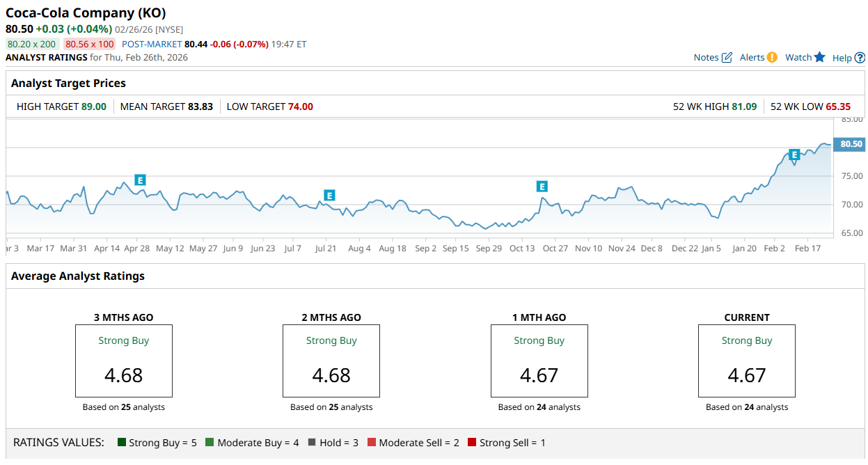Click the Based on 24 analysts under CURRENT
Viewport: 868px width, 465px height.
tap(747, 407)
